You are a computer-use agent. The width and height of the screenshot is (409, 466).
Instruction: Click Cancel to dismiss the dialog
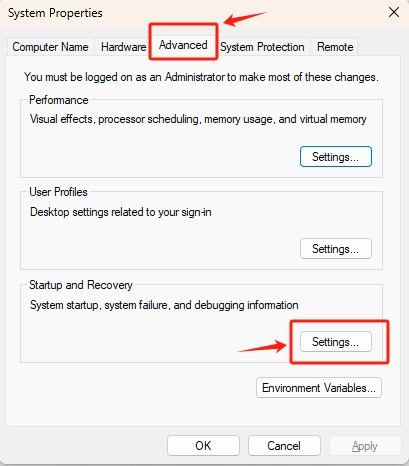284,446
